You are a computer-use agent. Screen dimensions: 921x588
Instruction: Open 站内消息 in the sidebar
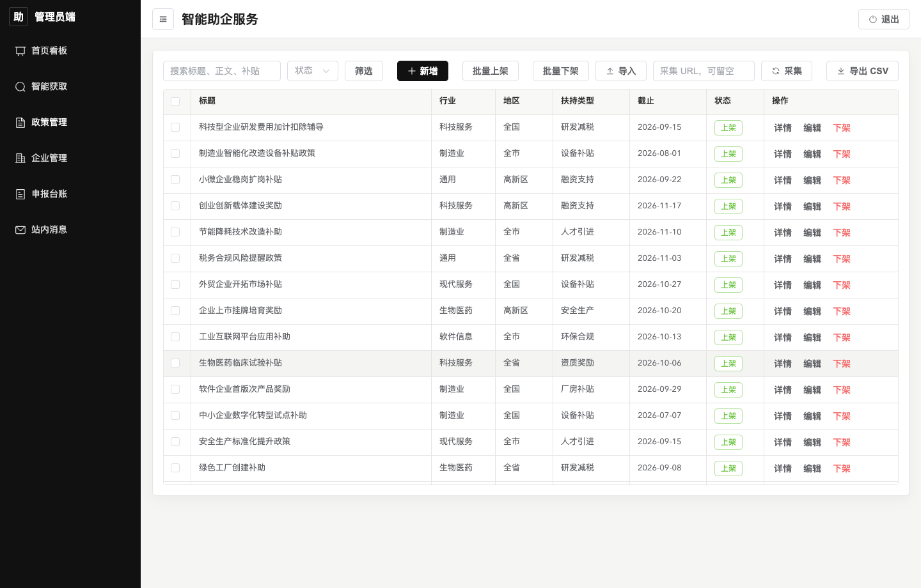point(70,229)
